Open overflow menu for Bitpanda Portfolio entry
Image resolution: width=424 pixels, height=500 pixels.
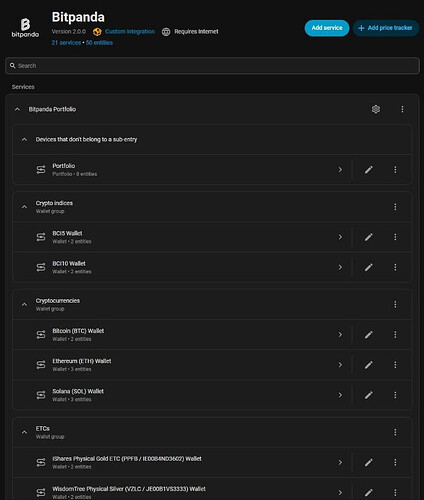tap(402, 109)
